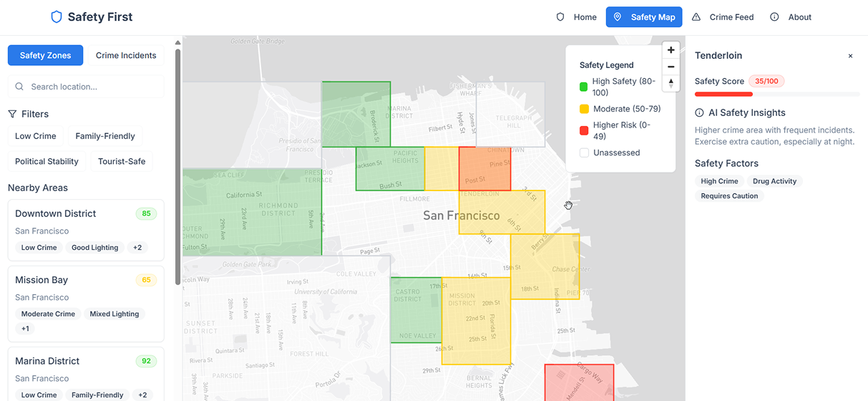Click the Moderate Crime tag

48,314
